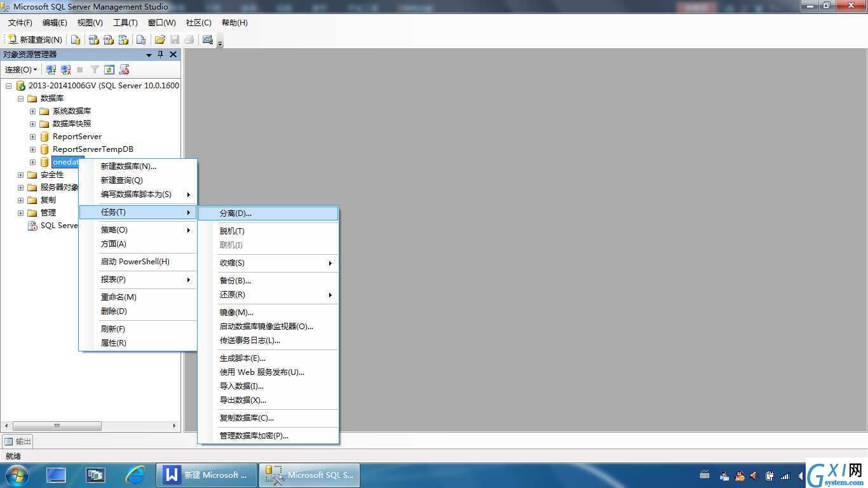Click the Open File folder icon

tap(160, 39)
